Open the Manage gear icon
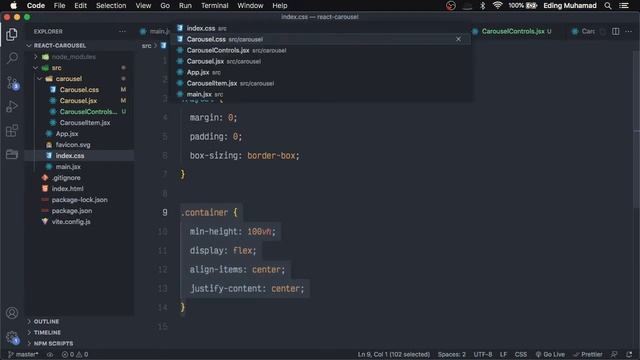This screenshot has width=640, height=360. pos(12,337)
